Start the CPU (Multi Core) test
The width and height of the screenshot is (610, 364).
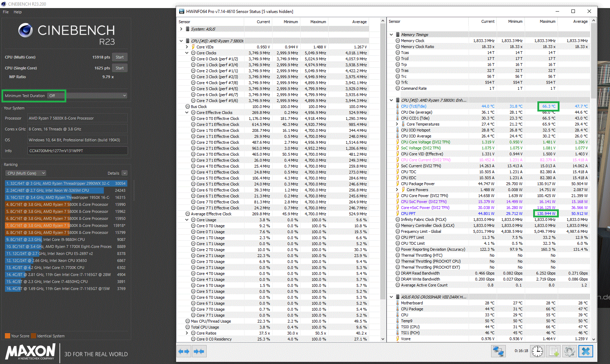120,57
